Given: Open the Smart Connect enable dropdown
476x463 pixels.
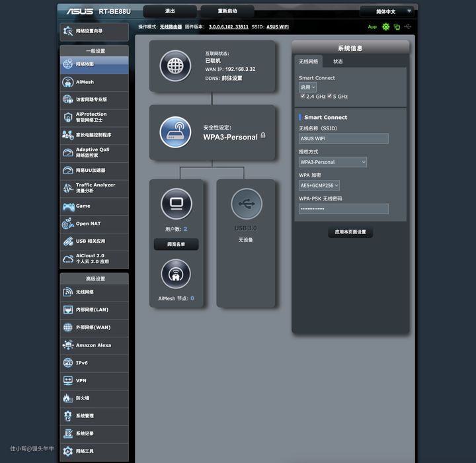Looking at the screenshot, I should (307, 87).
